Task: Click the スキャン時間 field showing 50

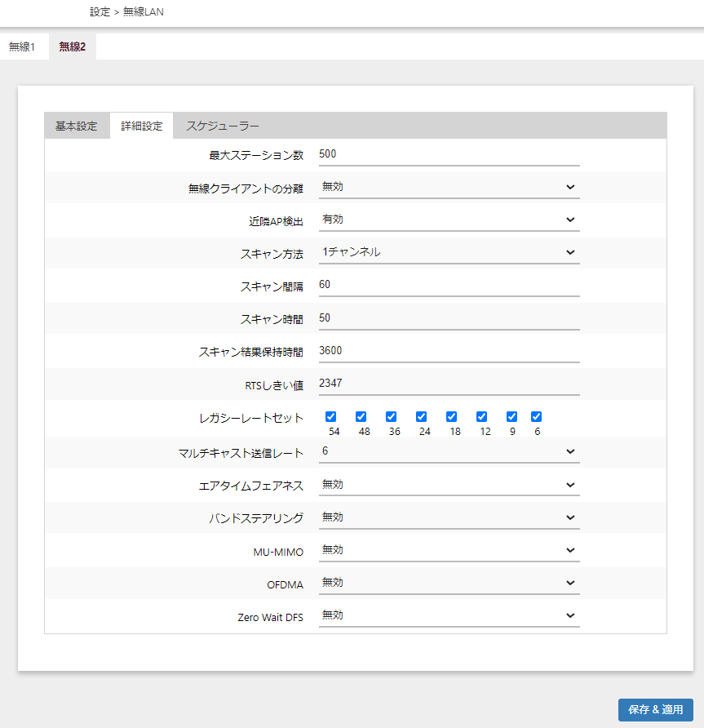Action: [x=449, y=318]
